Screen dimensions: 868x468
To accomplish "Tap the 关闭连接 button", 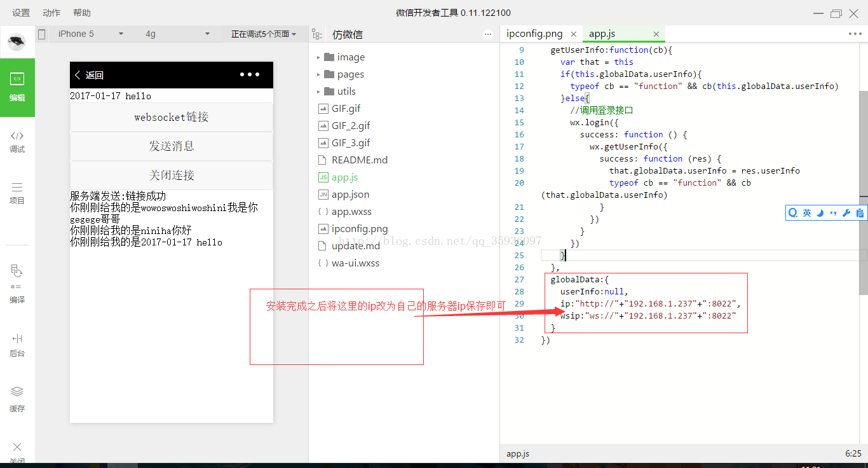I will 172,175.
